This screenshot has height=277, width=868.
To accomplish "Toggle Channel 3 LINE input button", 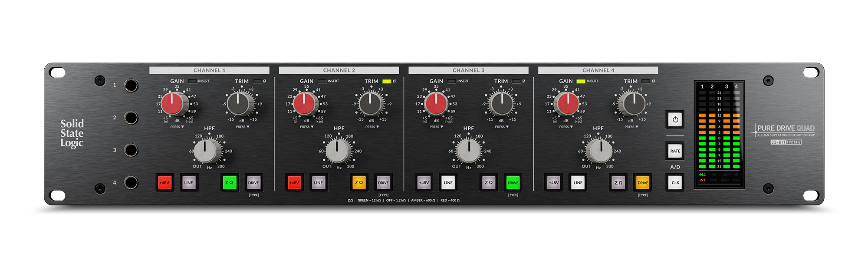I will [x=448, y=183].
